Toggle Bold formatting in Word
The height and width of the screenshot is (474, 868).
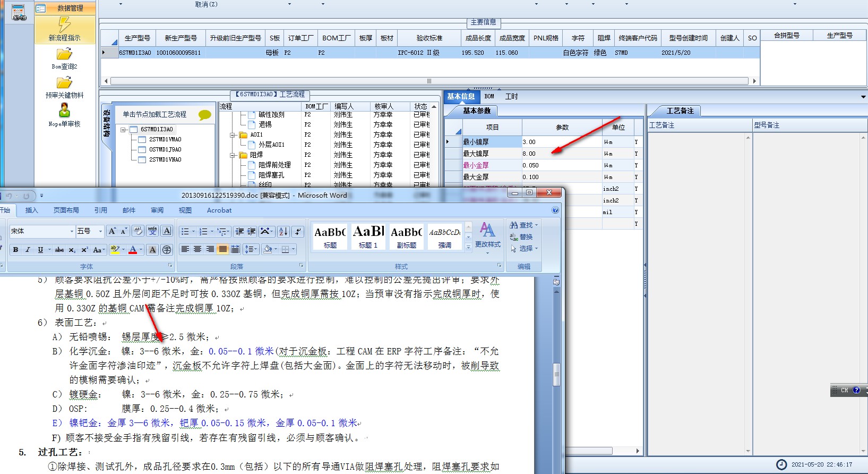click(16, 250)
